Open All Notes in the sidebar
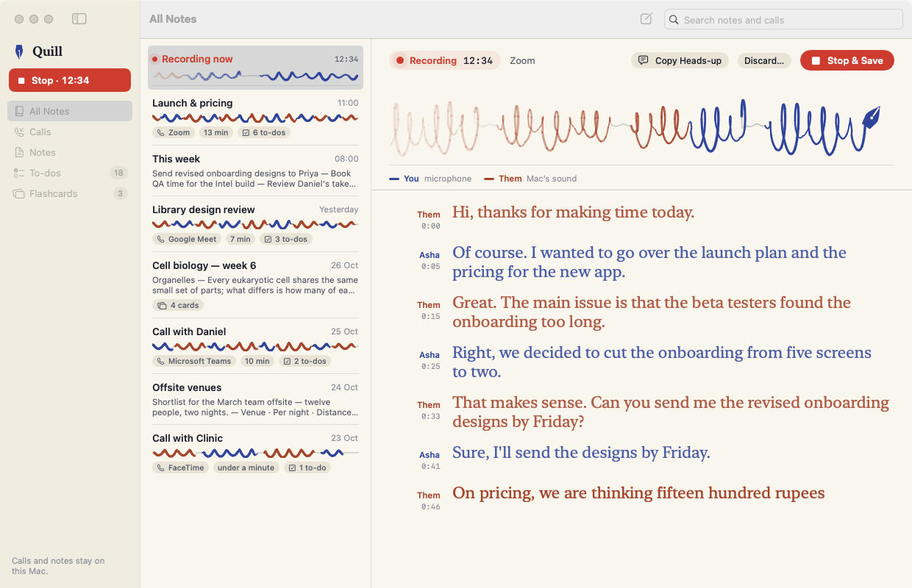912x588 pixels. point(70,111)
